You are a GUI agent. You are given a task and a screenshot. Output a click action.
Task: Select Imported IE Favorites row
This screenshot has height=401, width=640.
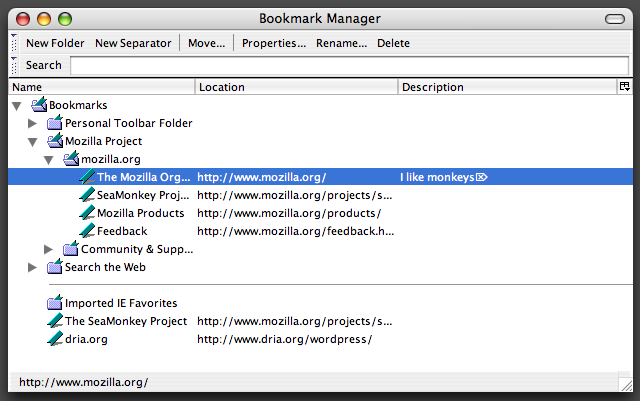(x=121, y=303)
